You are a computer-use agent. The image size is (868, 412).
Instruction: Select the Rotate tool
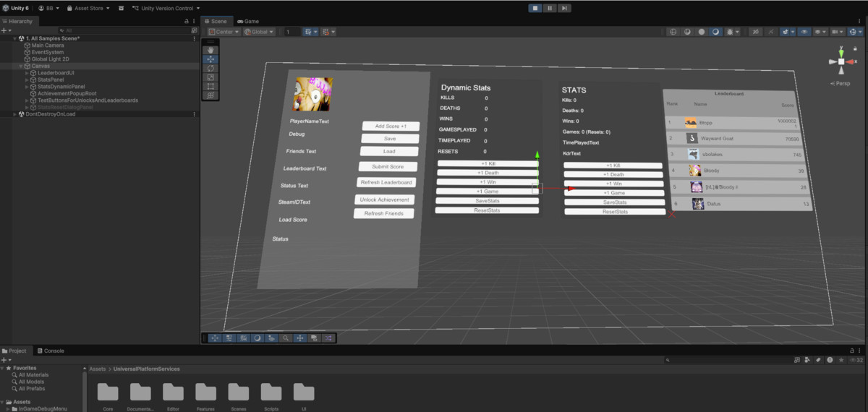[x=210, y=68]
